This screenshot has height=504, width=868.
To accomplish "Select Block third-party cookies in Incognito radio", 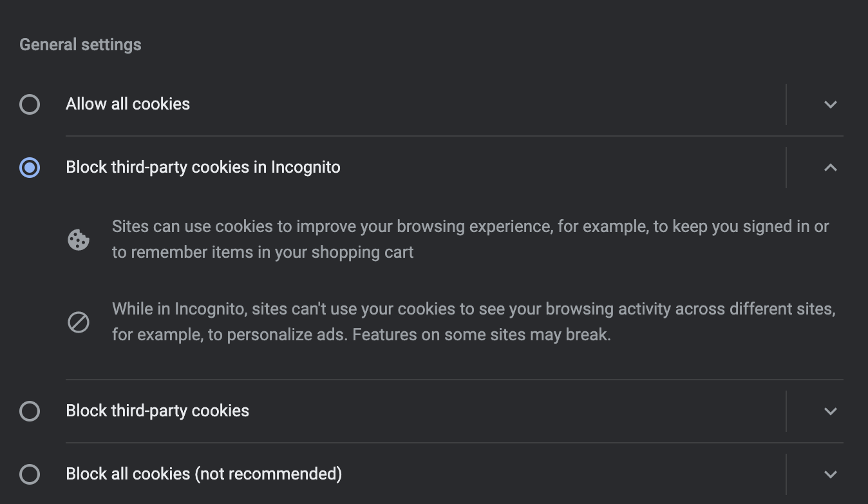I will 30,168.
